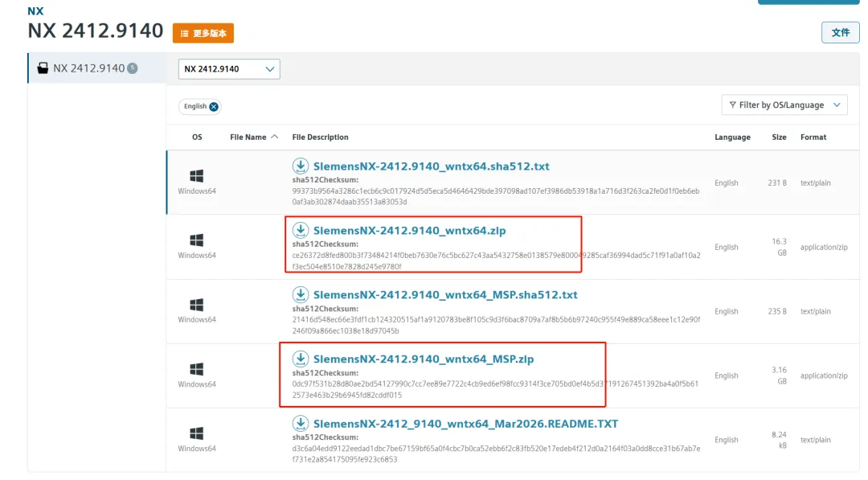
Task: Click download icon for SiemensNX-2412.9140_wntx64_MSP.sha512.txt
Action: 301,294
